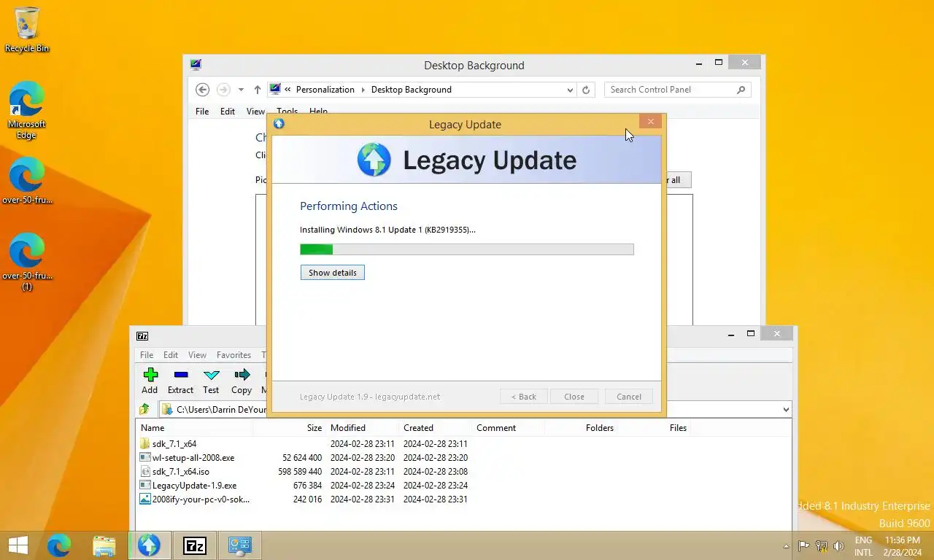
Task: Click Back arrow in Desktop Background window
Action: pyautogui.click(x=203, y=90)
